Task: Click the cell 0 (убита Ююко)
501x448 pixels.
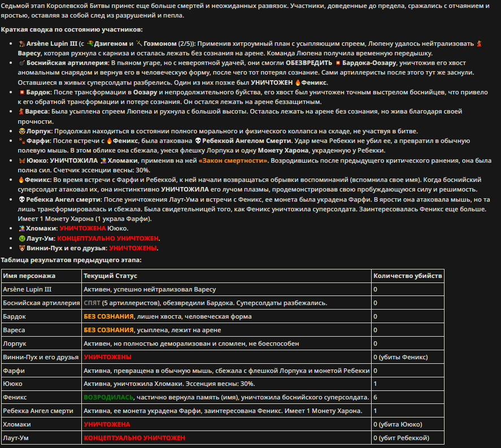Action: (x=408, y=424)
